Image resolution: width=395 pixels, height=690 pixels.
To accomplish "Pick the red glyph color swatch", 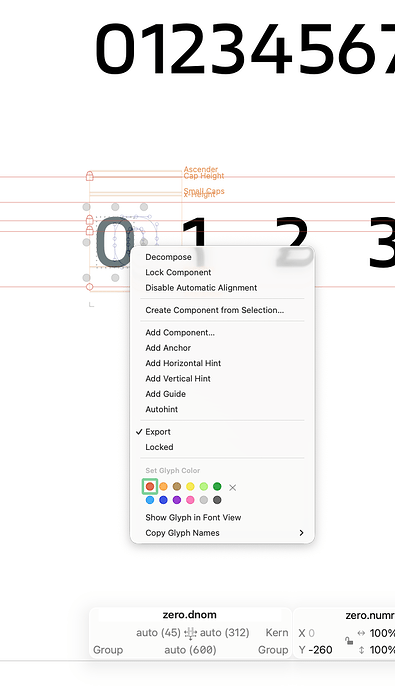I will 150,486.
